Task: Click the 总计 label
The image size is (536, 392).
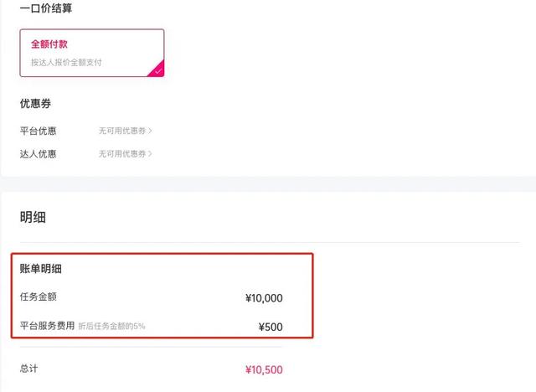Action: click(x=28, y=369)
